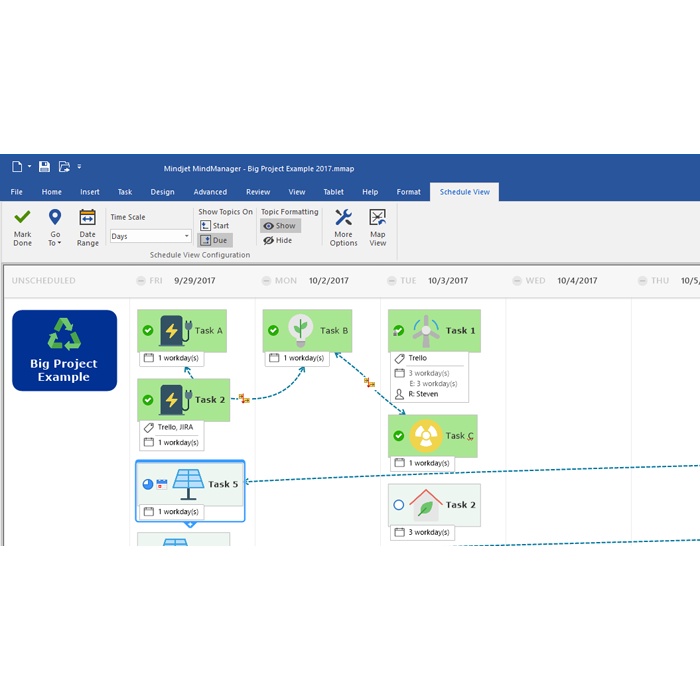Enable Show topic formatting

point(279,226)
